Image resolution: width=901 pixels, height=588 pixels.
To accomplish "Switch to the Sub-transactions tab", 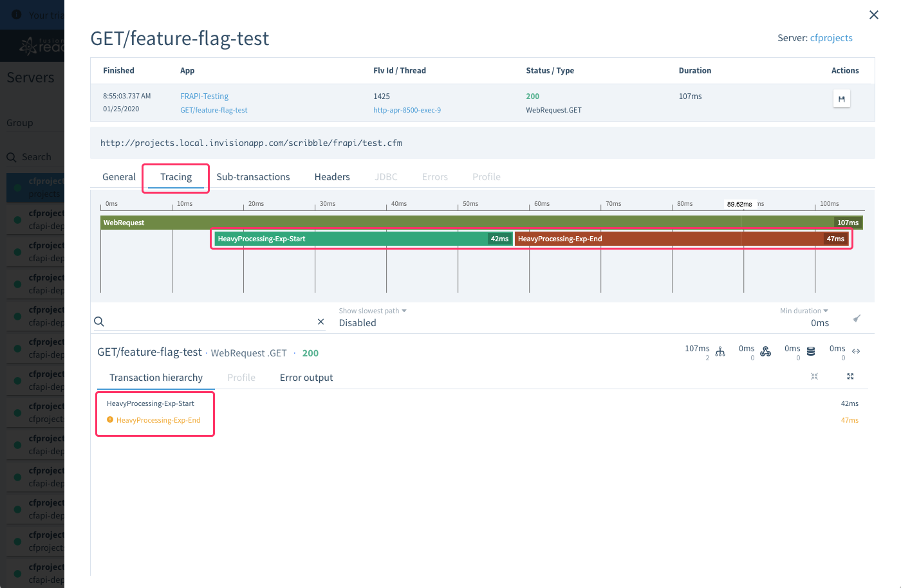I will 253,177.
